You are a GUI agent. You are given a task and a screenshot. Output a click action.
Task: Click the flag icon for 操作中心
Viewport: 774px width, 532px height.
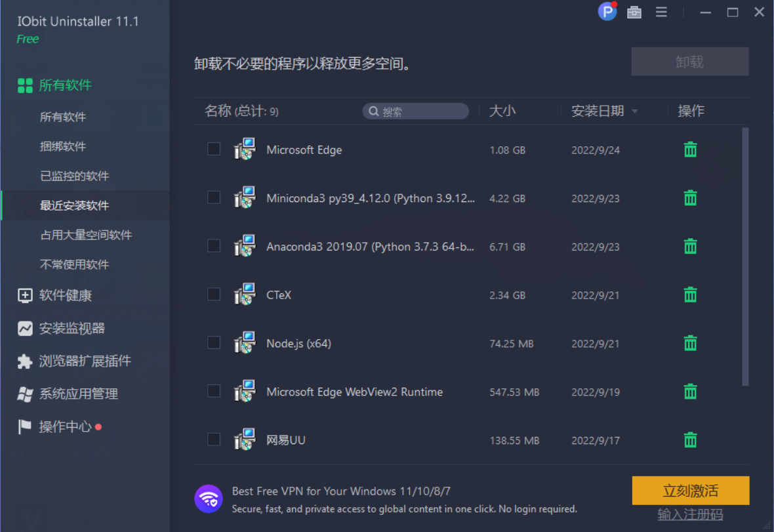pyautogui.click(x=25, y=426)
